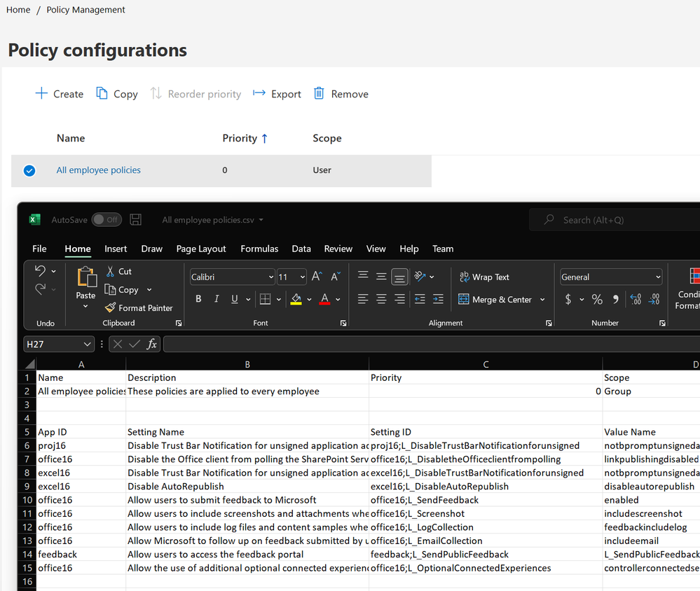The width and height of the screenshot is (700, 591).
Task: Open the All employee policies link
Action: tap(98, 170)
